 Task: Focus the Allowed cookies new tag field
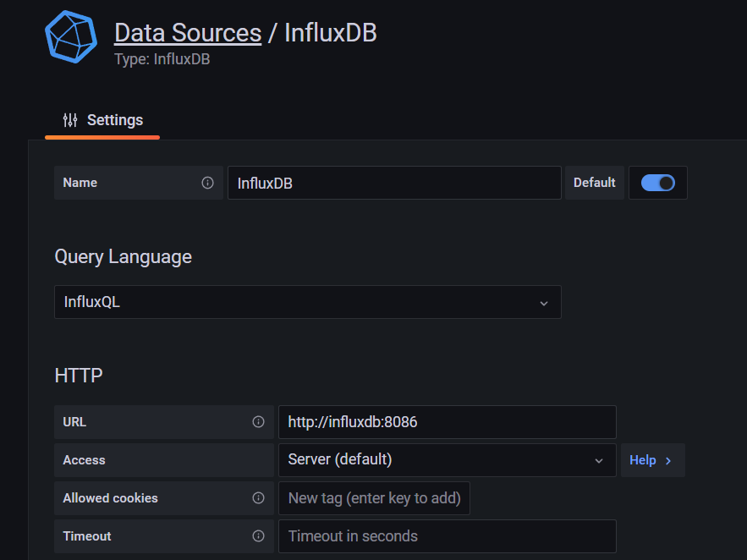(375, 498)
